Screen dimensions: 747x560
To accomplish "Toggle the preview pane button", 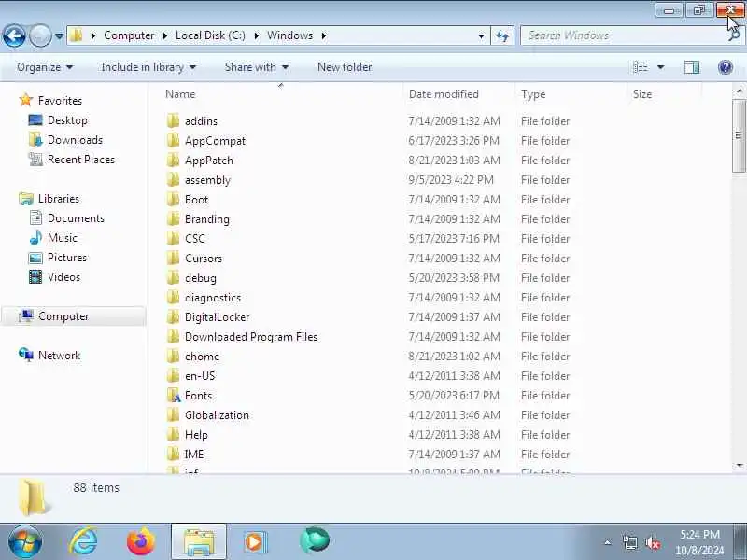I will [x=692, y=67].
